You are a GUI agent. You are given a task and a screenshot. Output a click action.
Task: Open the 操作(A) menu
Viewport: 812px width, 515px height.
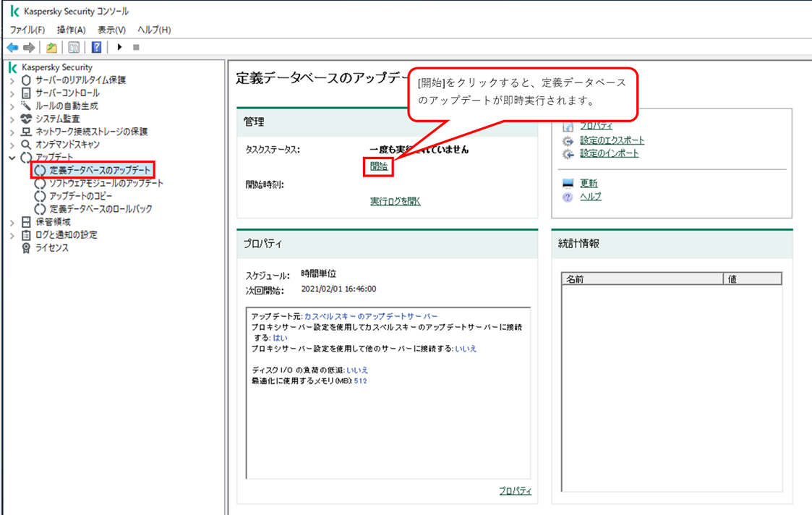coord(72,30)
